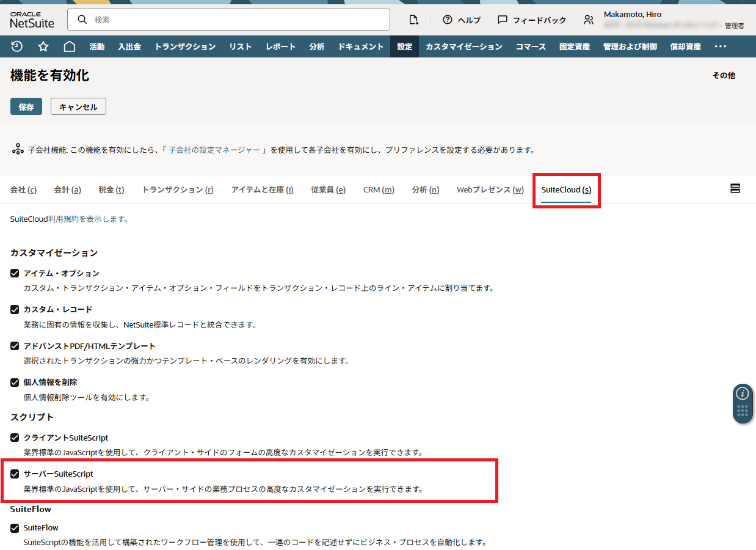Switch to the 分析 (n) tab
This screenshot has width=756, height=550.
(x=426, y=190)
